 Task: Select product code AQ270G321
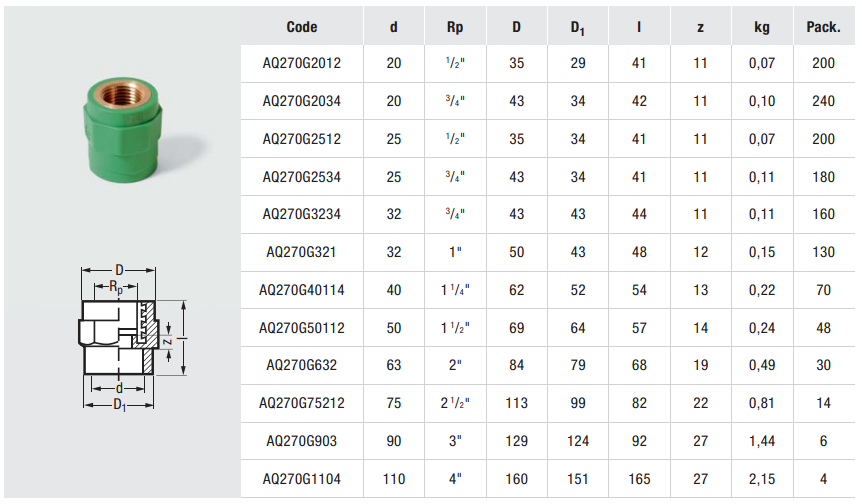tap(302, 253)
